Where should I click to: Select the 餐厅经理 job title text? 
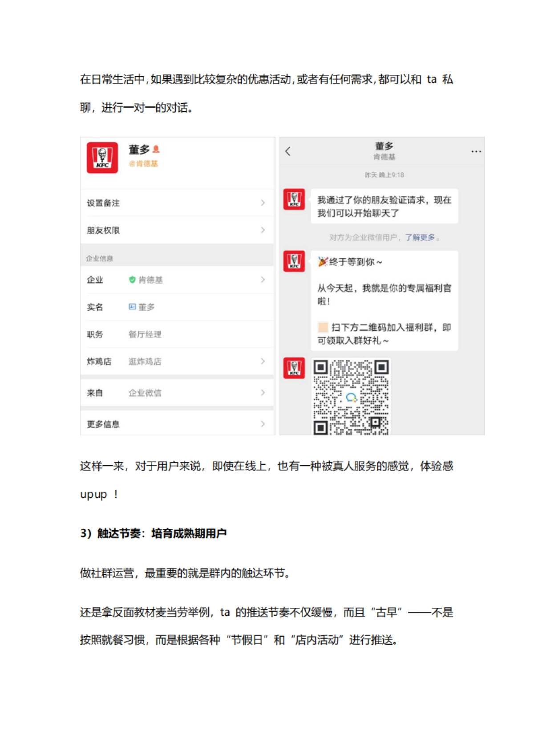(145, 334)
